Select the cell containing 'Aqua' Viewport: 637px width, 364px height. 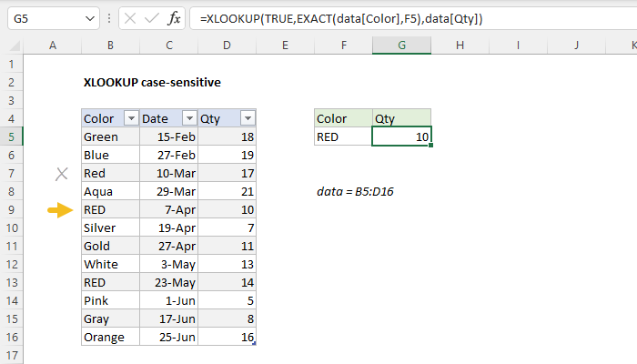pos(110,191)
